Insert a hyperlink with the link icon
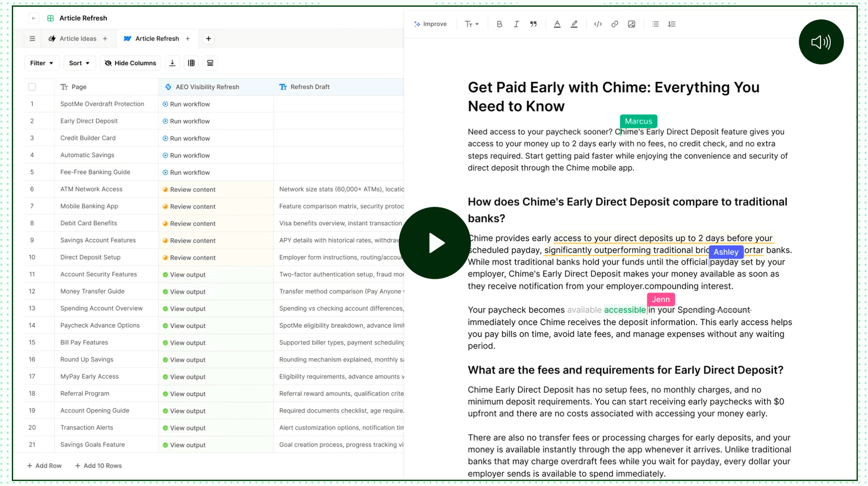Screen dimensions: 868x486 [x=614, y=24]
